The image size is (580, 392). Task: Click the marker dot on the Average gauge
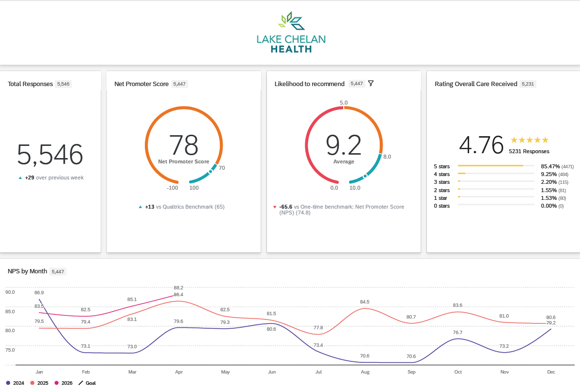[365, 176]
